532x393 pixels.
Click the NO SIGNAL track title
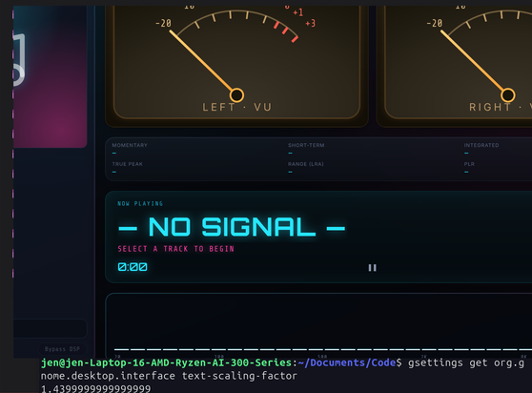(x=232, y=227)
